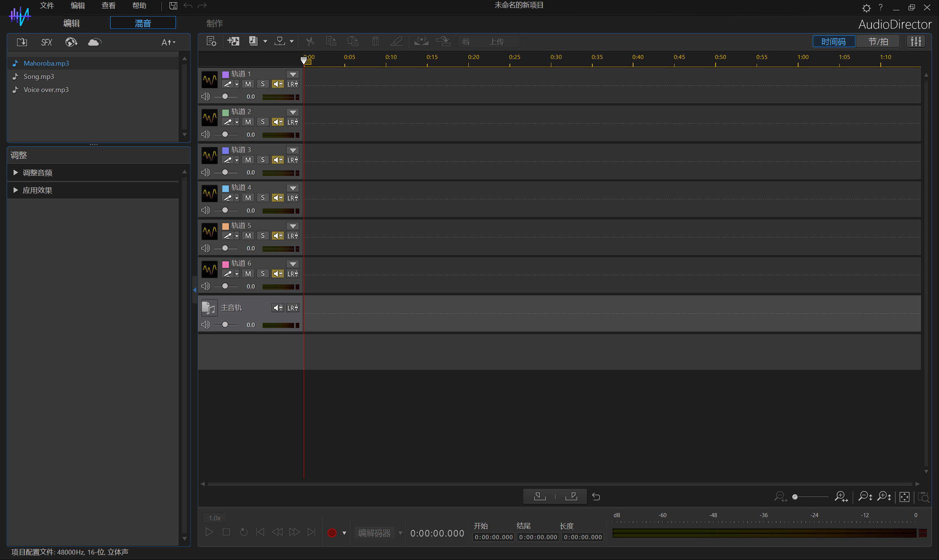This screenshot has width=939, height=560.
Task: Open the 文件 menu
Action: (47, 5)
